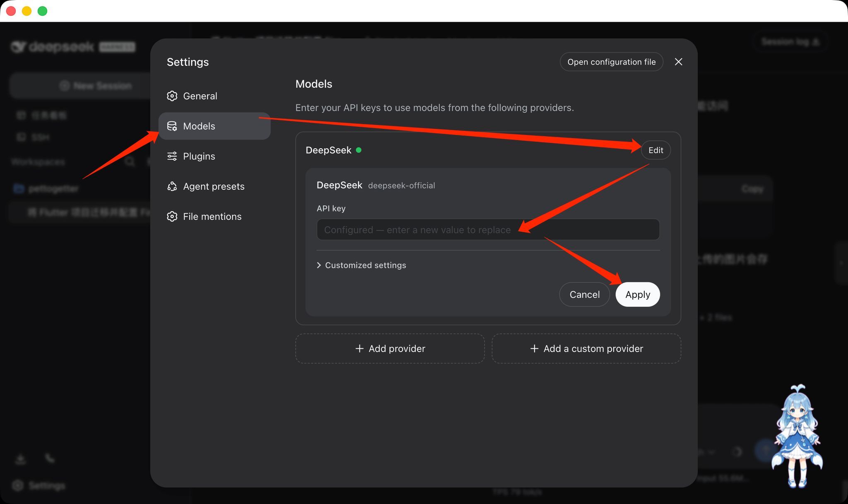
Task: Open the General settings section
Action: [x=214, y=96]
